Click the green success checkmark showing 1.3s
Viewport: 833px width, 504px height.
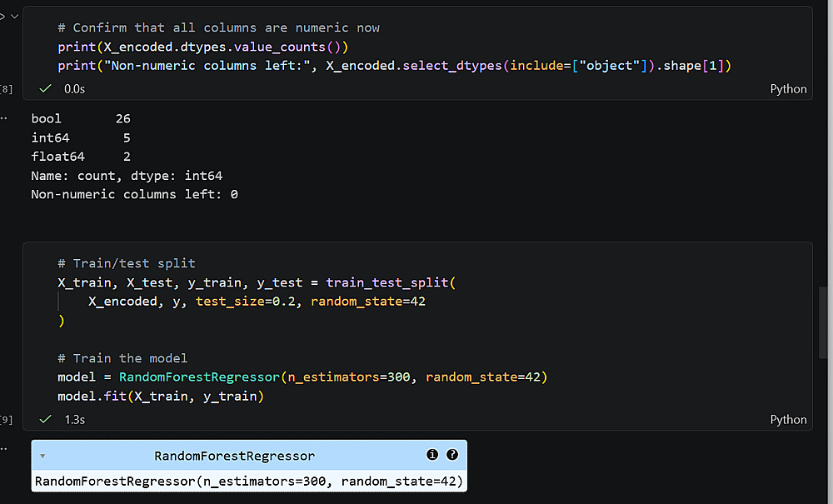pyautogui.click(x=46, y=419)
